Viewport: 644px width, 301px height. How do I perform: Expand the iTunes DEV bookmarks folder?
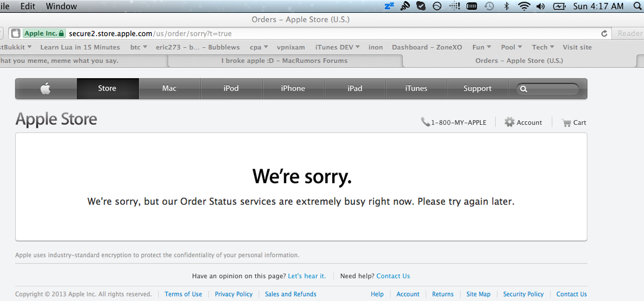337,47
